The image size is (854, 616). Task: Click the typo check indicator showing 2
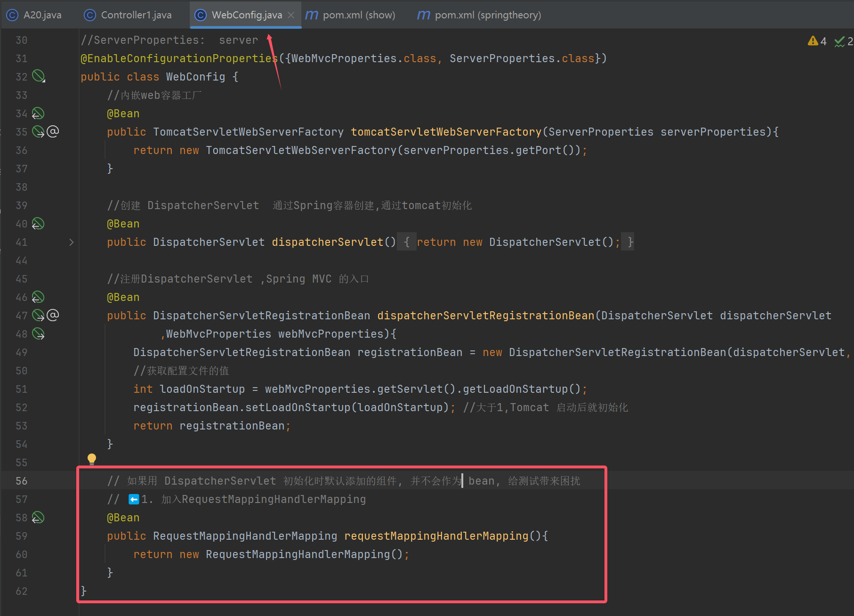843,41
